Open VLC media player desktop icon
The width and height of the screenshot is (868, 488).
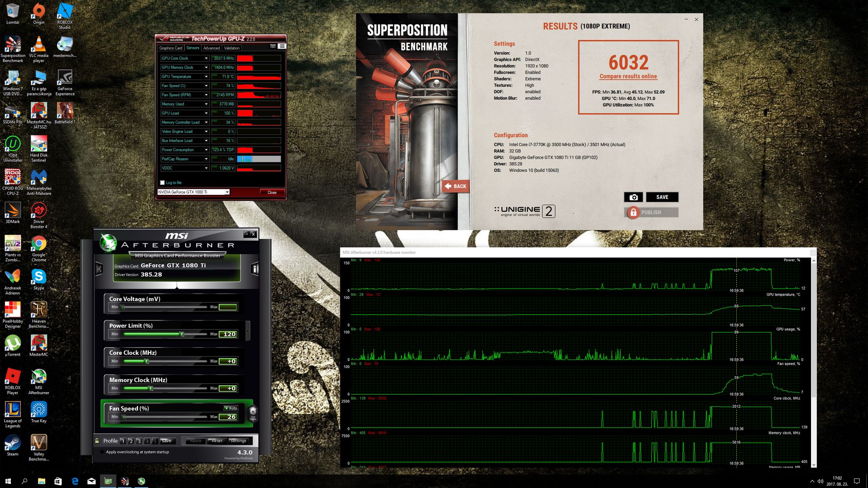click(x=39, y=49)
